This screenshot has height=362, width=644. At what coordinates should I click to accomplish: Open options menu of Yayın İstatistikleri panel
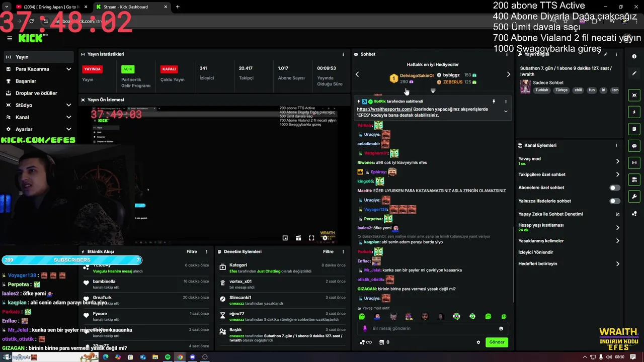pos(343,54)
